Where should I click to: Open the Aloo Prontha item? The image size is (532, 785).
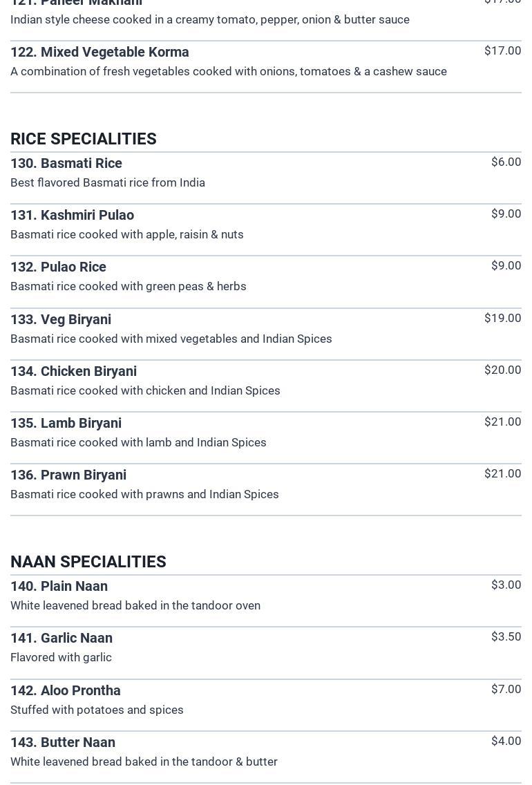(x=66, y=690)
